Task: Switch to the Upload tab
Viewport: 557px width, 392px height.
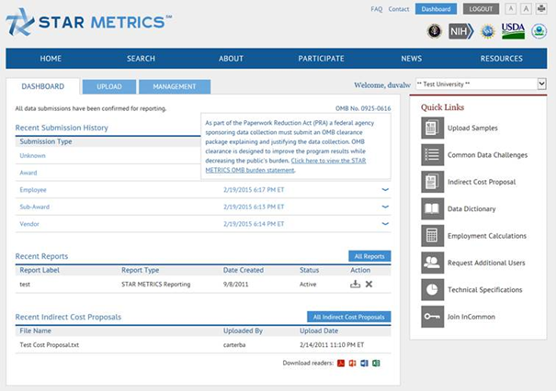Action: click(x=108, y=86)
